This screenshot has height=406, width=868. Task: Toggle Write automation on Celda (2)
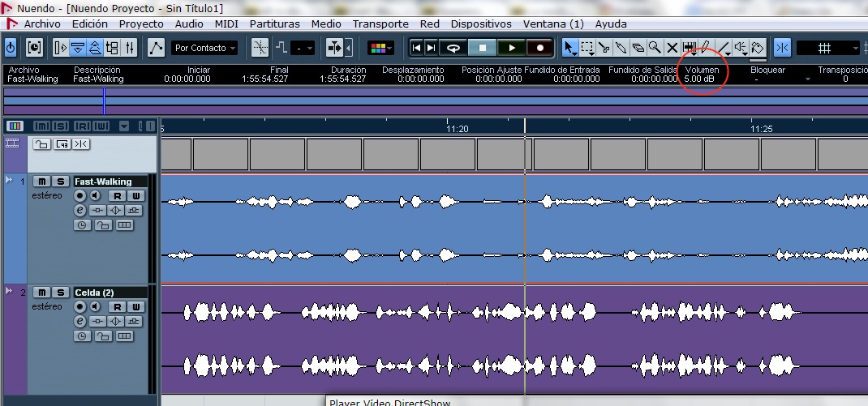click(x=135, y=306)
